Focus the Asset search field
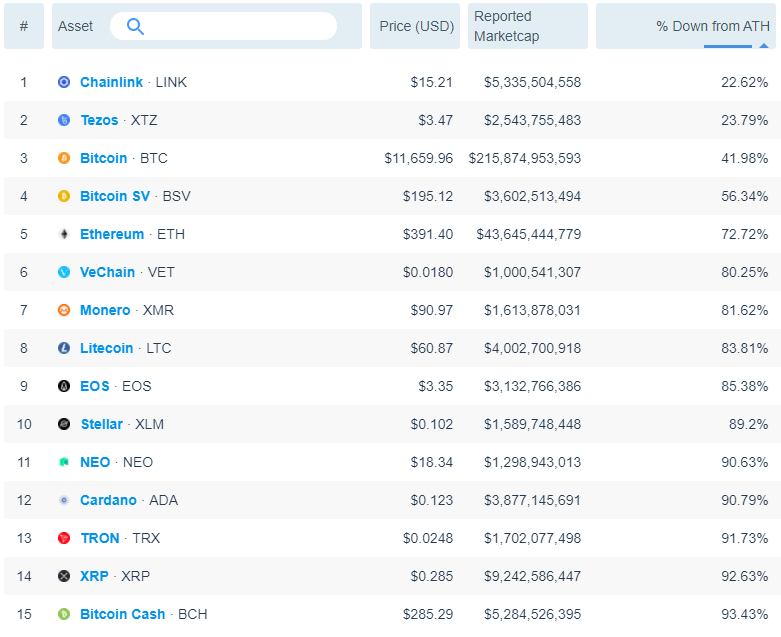Screen dimensions: 781x637 tap(223, 26)
